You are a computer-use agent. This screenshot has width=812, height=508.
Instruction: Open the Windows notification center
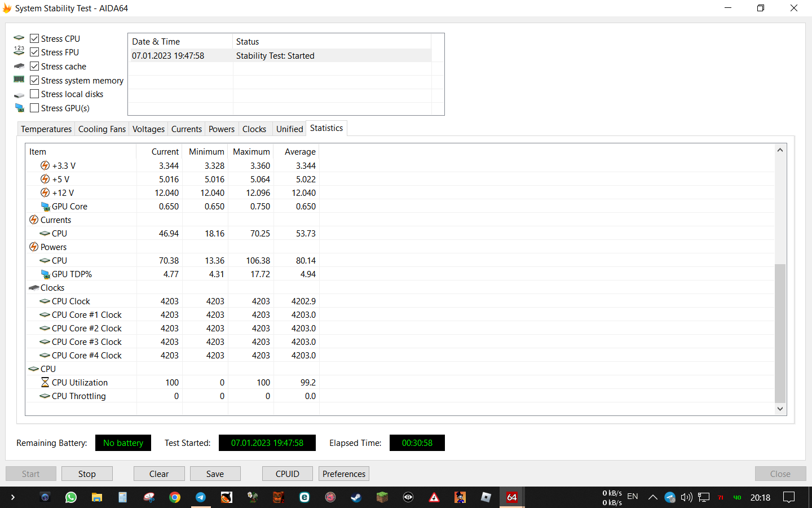click(x=789, y=497)
